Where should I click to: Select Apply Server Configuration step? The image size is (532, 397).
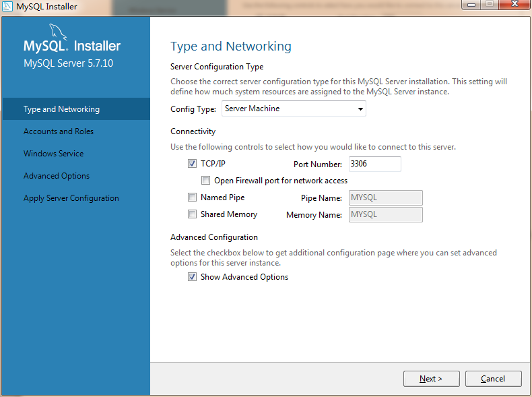[71, 198]
